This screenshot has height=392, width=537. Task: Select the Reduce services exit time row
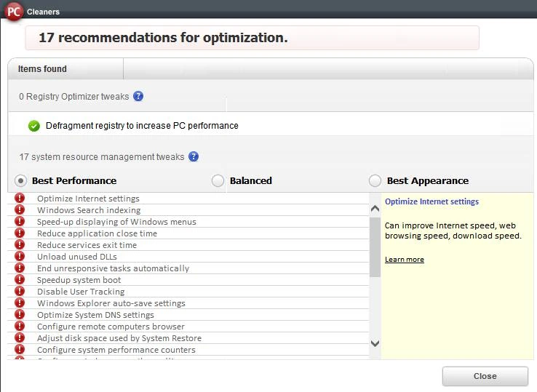pos(188,245)
